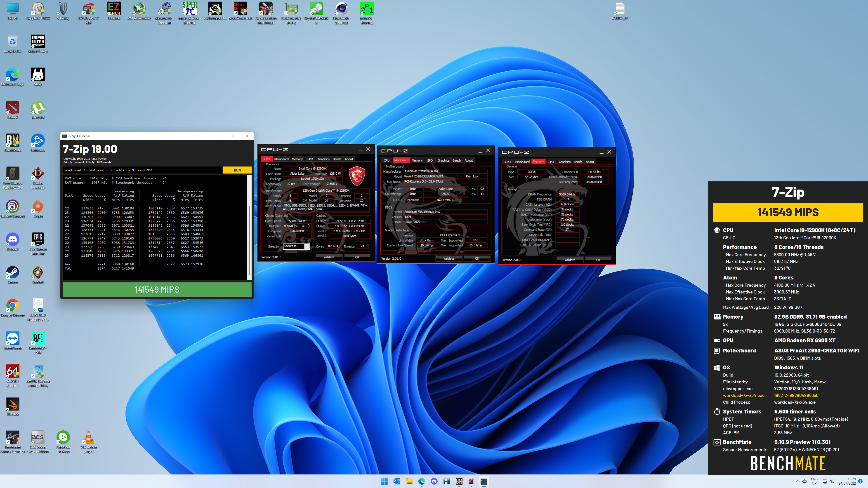Open the CPUID CPU-Z MSI desktop icon
868x488 pixels.
(89, 13)
